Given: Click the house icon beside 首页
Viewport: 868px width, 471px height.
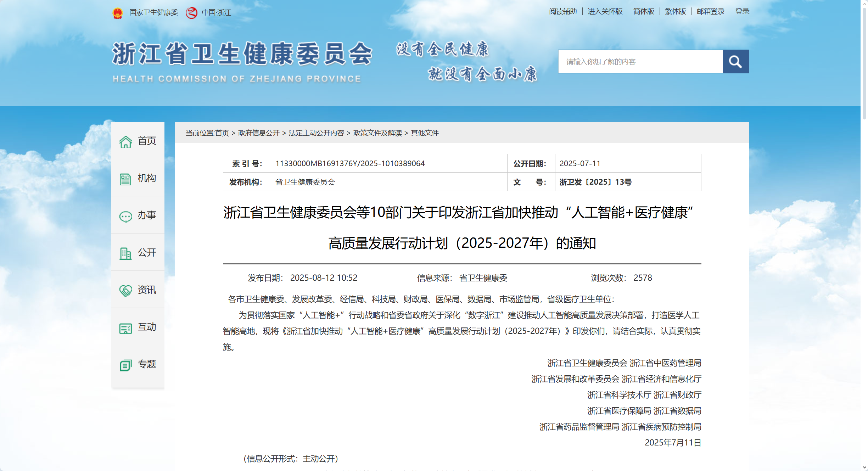Looking at the screenshot, I should (x=125, y=142).
